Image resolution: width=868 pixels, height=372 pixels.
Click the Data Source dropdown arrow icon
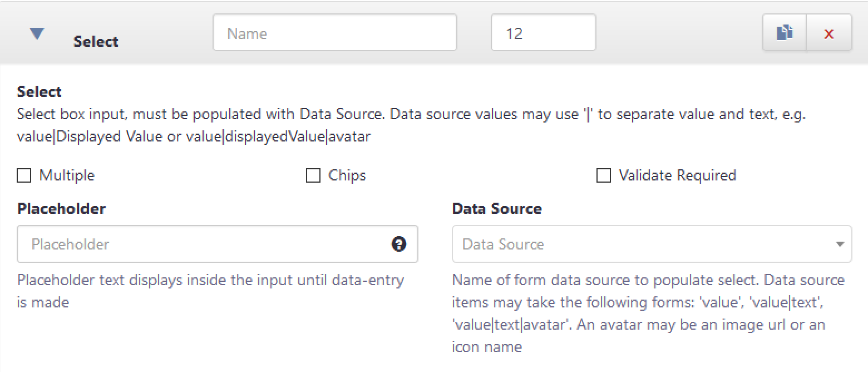pyautogui.click(x=841, y=244)
